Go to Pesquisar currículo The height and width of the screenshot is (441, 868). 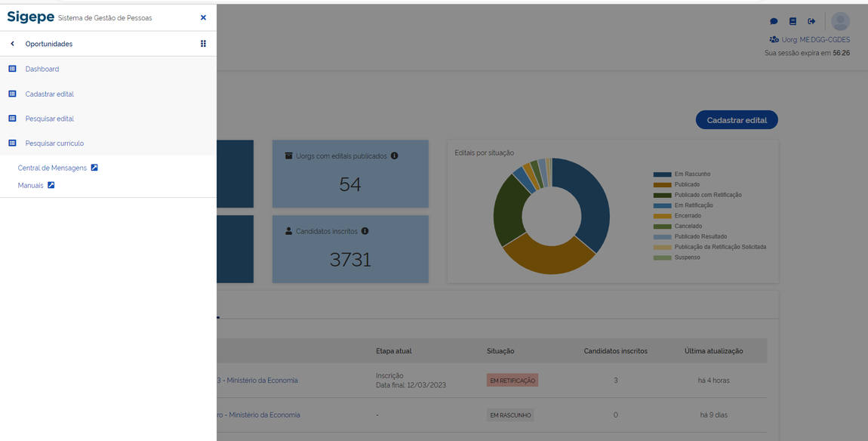pos(54,143)
